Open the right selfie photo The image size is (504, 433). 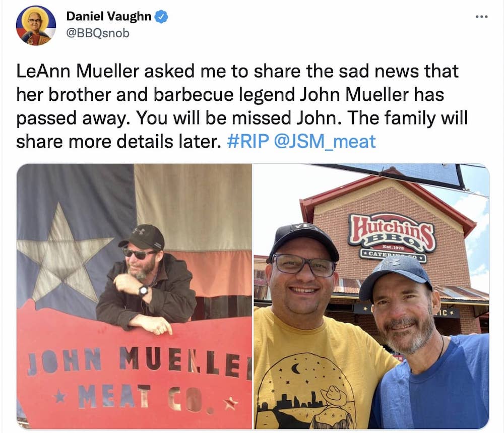coord(371,296)
